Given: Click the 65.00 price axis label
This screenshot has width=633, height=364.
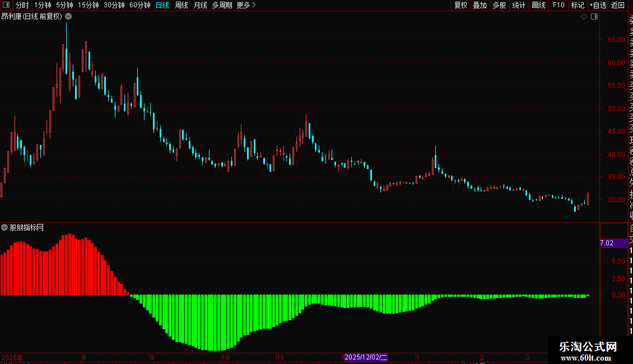Looking at the screenshot, I should click(x=616, y=40).
